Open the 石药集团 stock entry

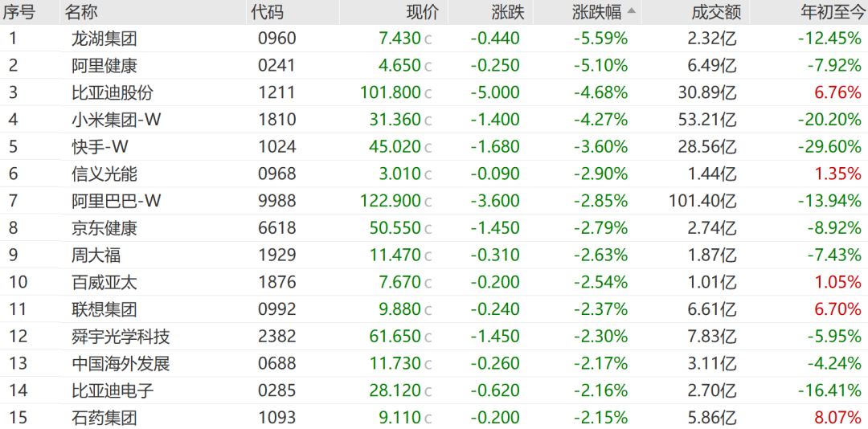[104, 418]
